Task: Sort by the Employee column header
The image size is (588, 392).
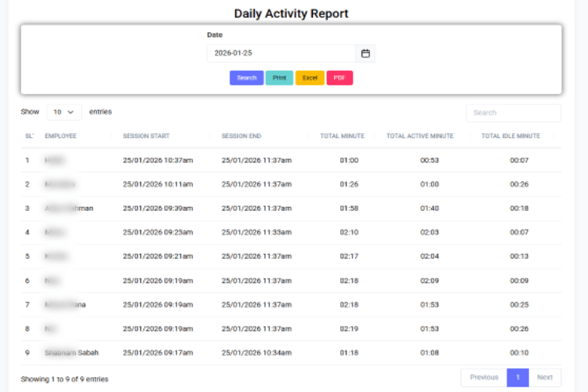Action: tap(60, 136)
